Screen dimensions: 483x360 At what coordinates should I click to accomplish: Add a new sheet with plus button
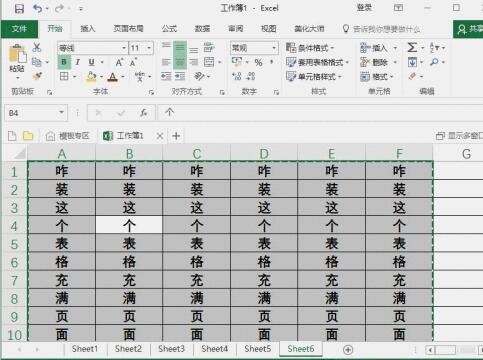click(x=348, y=350)
